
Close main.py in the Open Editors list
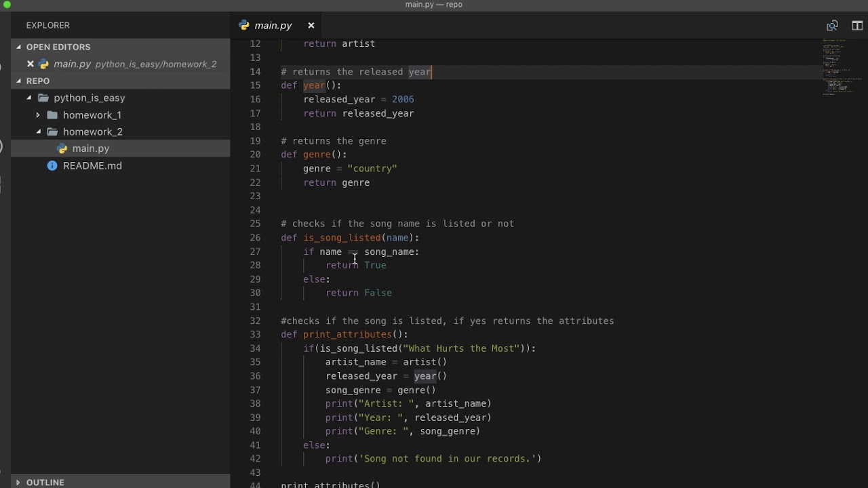31,64
